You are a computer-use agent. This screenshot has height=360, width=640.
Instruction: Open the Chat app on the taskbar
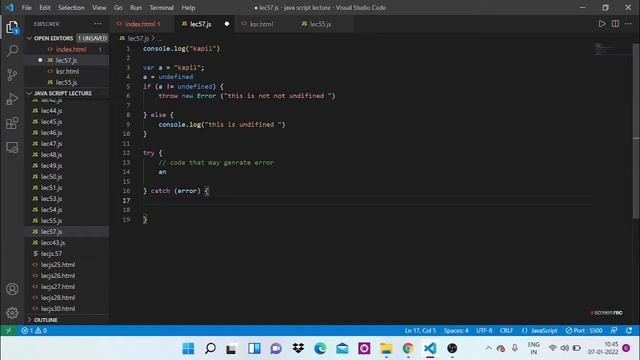276,348
